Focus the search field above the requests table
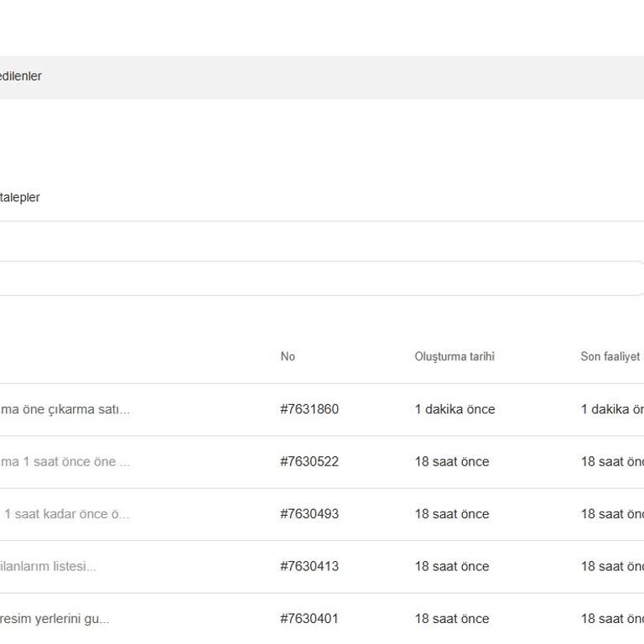Screen dimensions: 644x644 pos(319,278)
